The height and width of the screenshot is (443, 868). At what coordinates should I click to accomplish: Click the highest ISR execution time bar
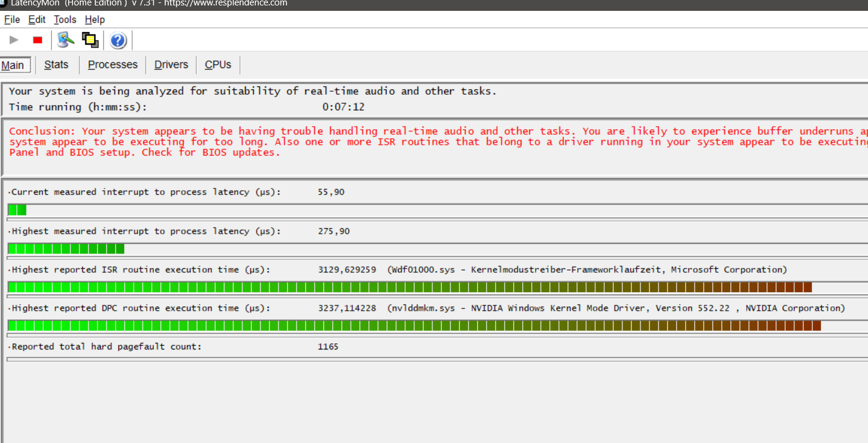pyautogui.click(x=437, y=287)
